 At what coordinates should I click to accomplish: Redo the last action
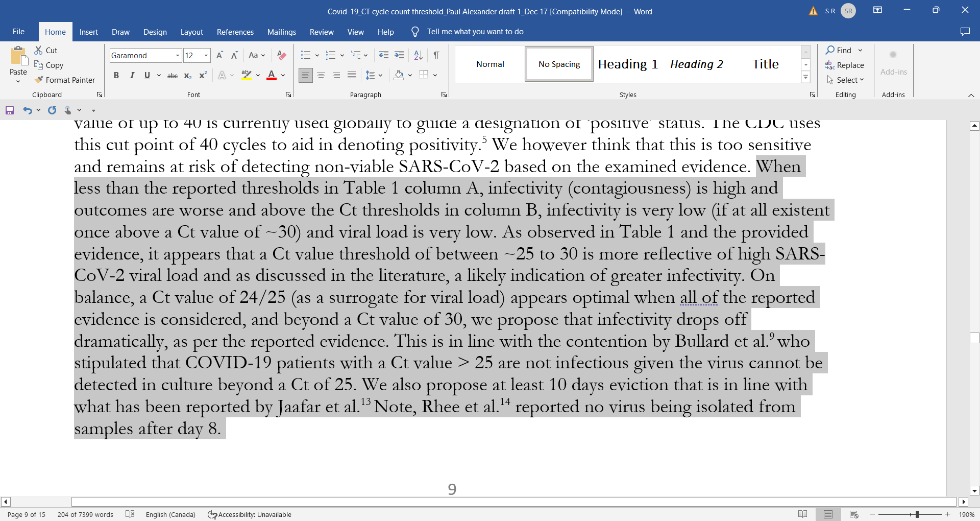(52, 110)
